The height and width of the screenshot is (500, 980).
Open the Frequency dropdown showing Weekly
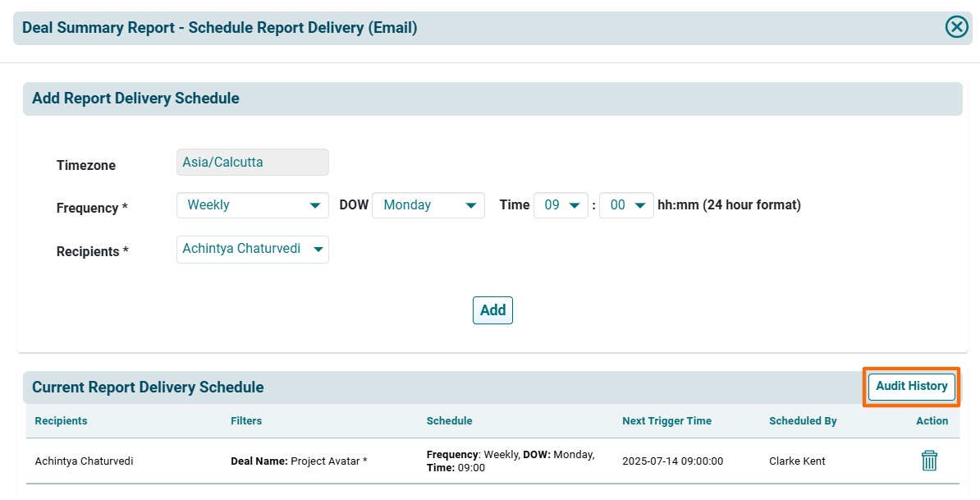[252, 205]
